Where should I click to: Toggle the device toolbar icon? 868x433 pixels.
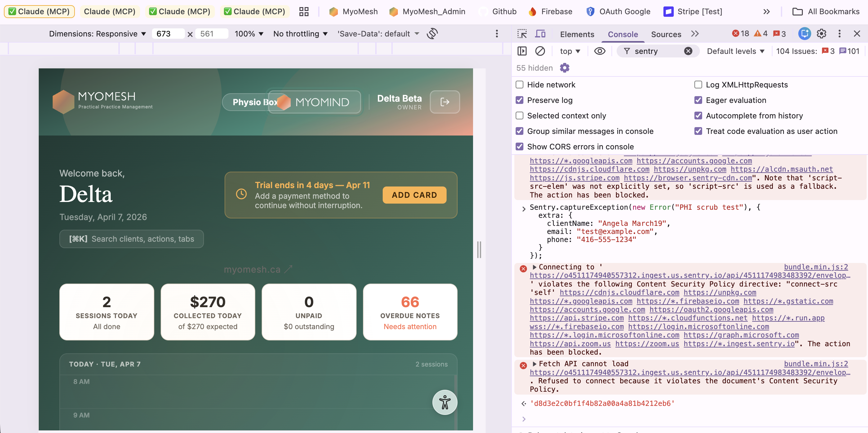tap(540, 34)
